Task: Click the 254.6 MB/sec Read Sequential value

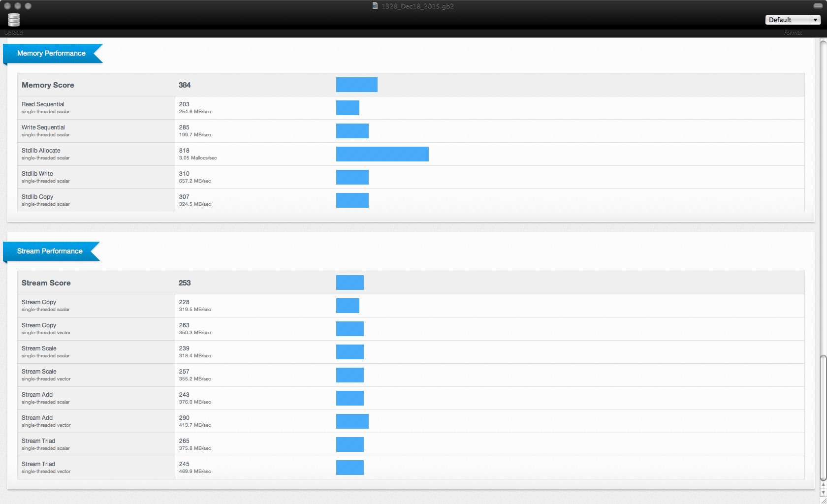Action: pyautogui.click(x=195, y=112)
